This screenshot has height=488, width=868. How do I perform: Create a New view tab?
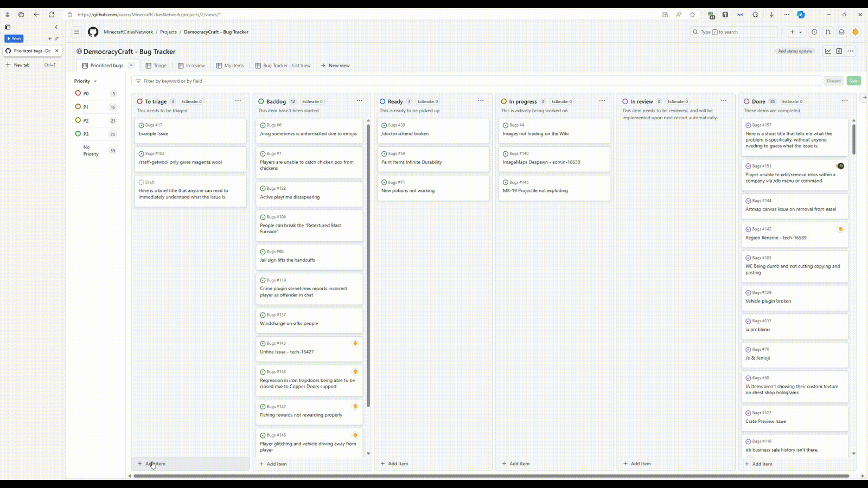[x=335, y=66]
